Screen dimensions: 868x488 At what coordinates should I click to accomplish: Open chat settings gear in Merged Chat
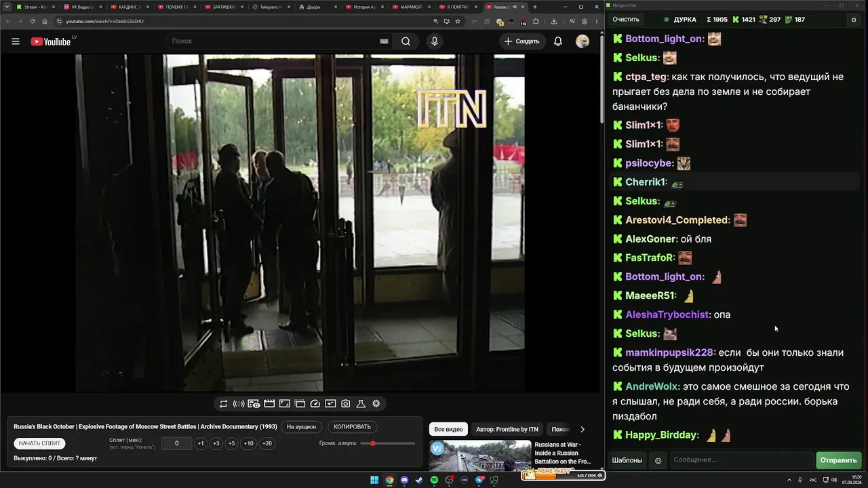coord(854,20)
